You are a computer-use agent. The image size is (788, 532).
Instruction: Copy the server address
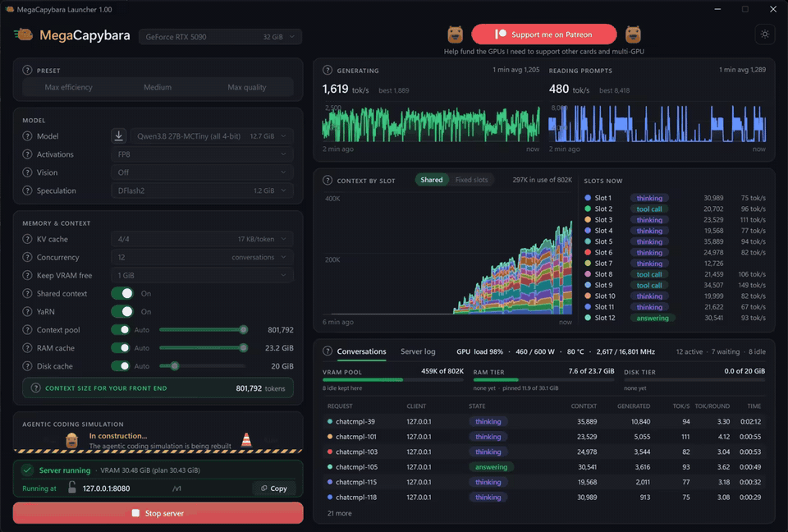coord(274,488)
